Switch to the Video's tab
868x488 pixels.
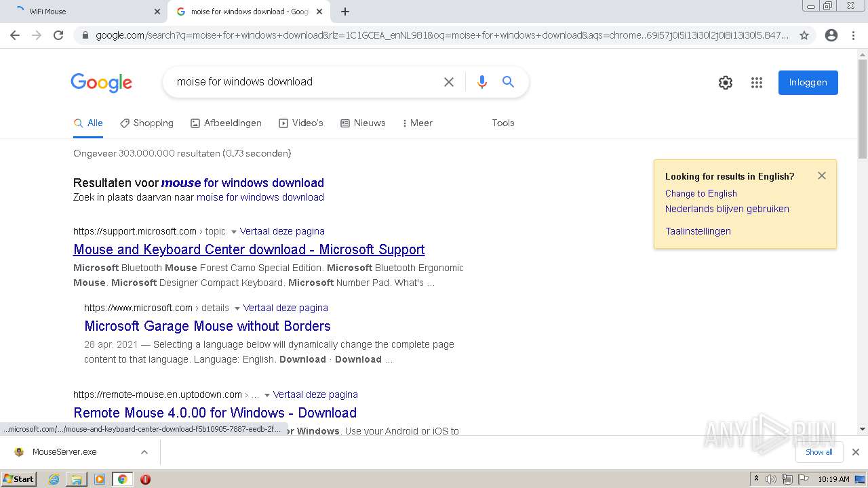tap(301, 123)
